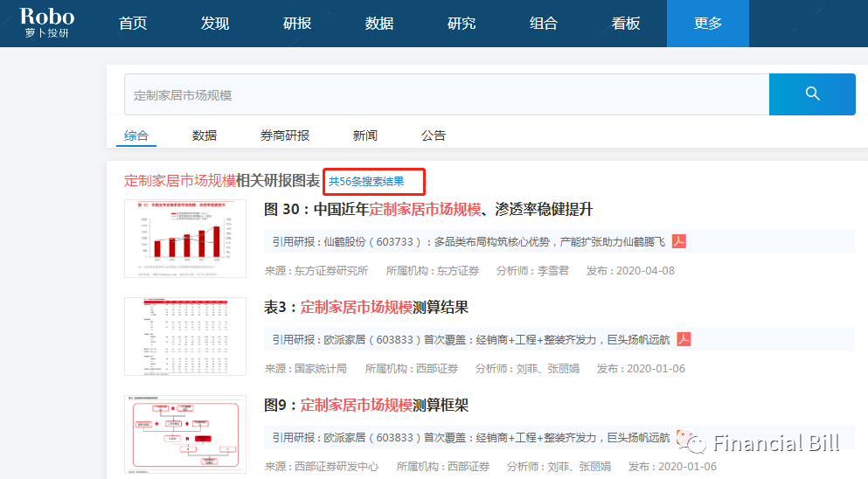The height and width of the screenshot is (479, 868).
Task: Open the flowchart thumbnail for 图9
Action: click(185, 434)
